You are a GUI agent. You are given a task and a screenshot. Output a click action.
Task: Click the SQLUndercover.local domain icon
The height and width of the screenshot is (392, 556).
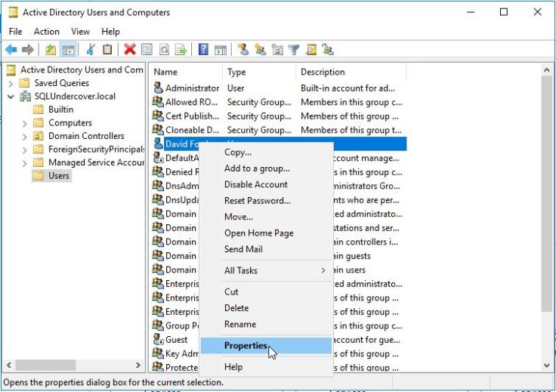pos(25,96)
